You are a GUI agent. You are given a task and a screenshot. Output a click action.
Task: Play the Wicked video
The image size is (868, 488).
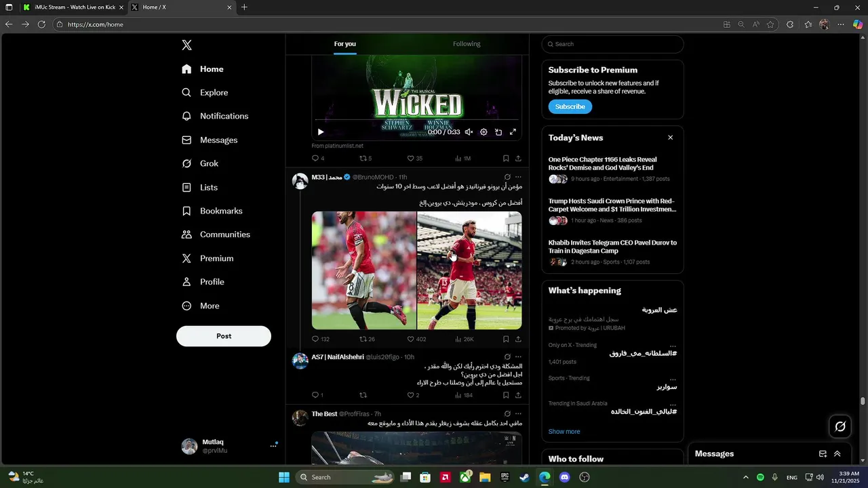(x=321, y=132)
